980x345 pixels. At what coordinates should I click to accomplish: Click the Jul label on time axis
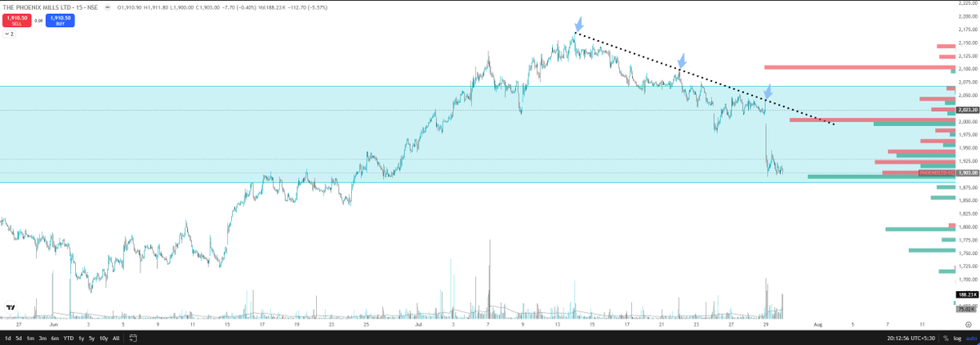pos(417,325)
